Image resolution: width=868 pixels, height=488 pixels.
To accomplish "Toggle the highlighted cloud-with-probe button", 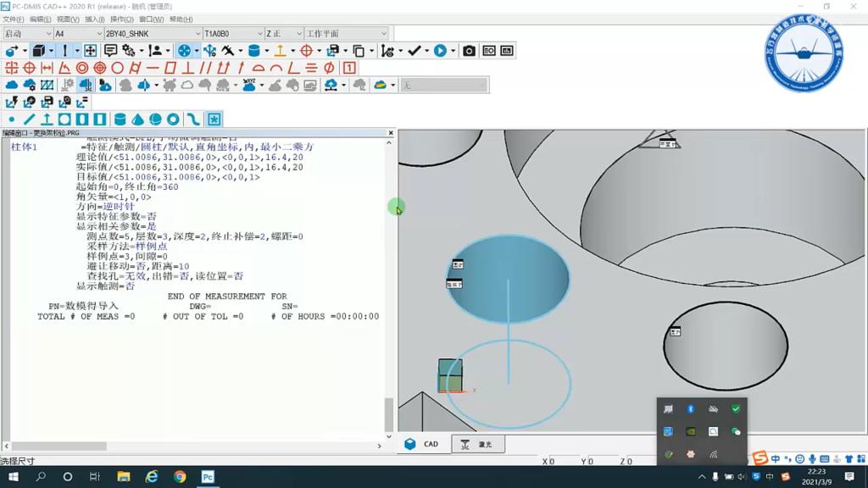I will 86,86.
